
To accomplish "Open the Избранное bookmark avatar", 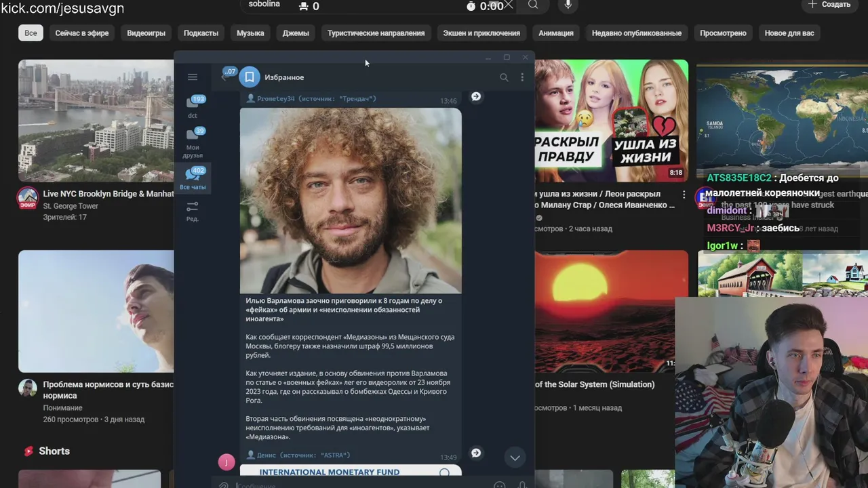I will point(250,77).
